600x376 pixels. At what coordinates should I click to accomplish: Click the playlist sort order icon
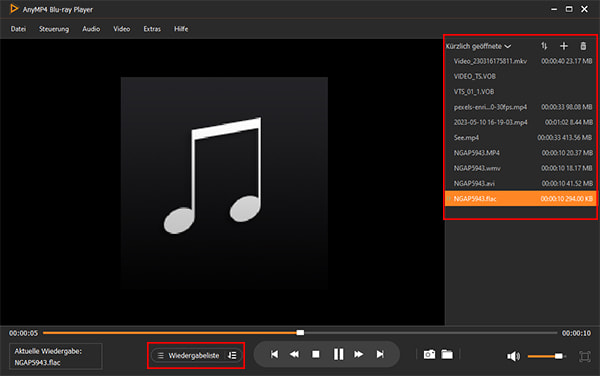tap(544, 46)
